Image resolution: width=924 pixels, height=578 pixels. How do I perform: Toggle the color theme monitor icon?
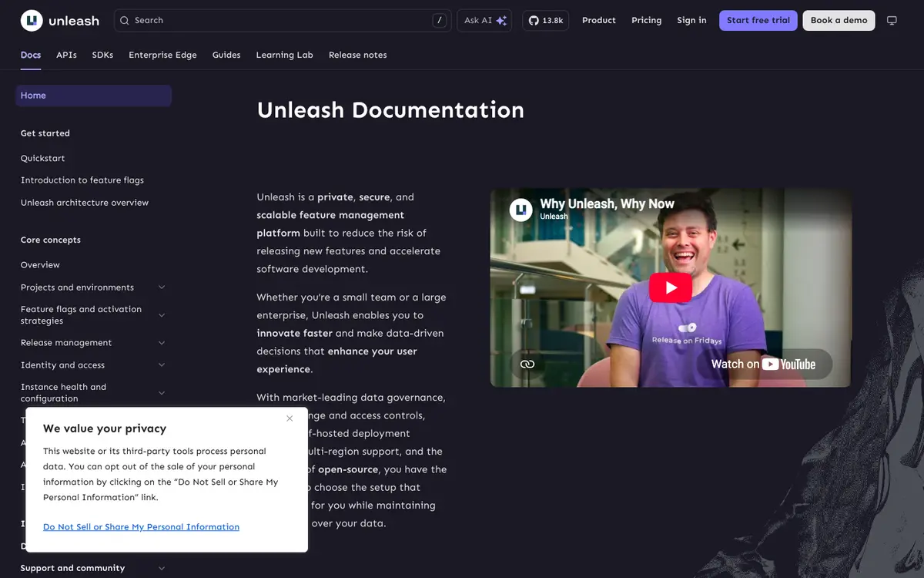click(x=892, y=21)
